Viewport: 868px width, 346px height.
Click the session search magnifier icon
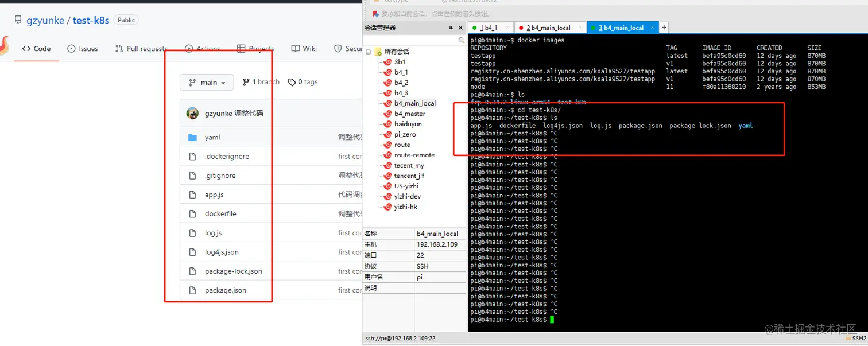(462, 40)
